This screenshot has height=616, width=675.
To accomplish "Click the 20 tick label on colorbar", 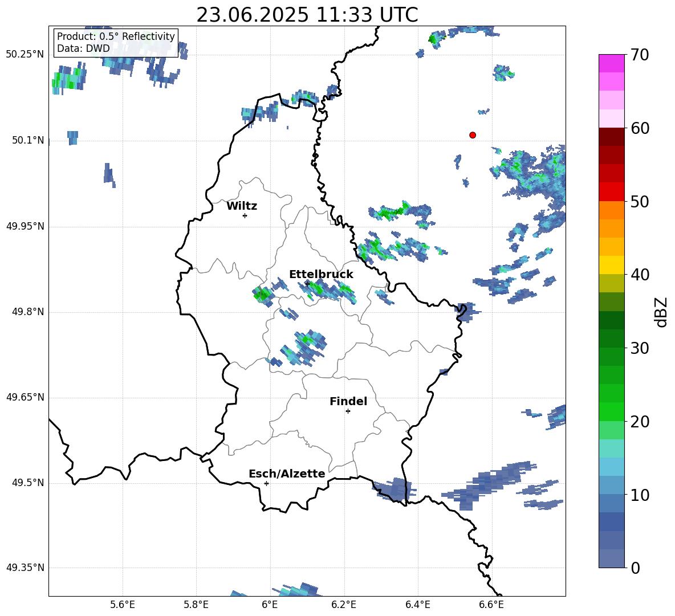I will pyautogui.click(x=640, y=421).
